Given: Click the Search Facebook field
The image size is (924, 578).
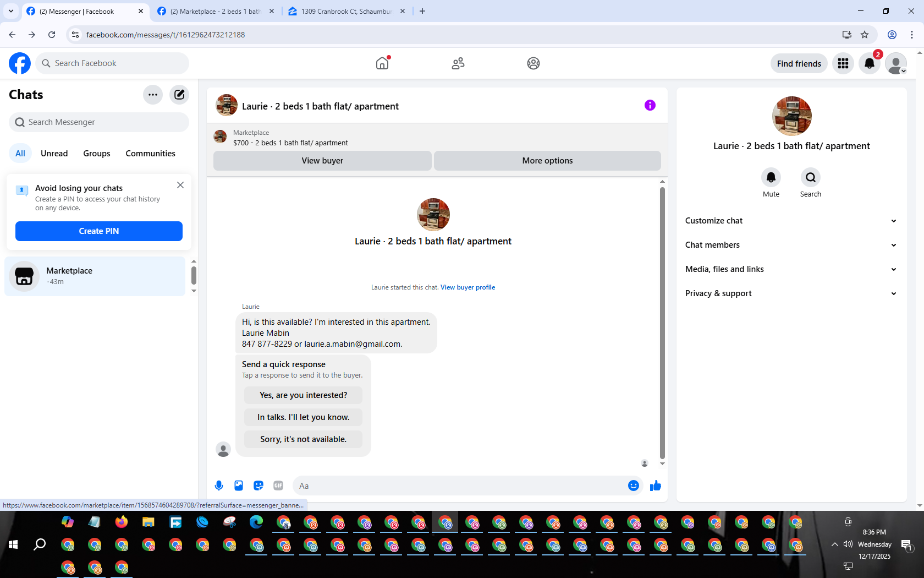Looking at the screenshot, I should [x=112, y=63].
